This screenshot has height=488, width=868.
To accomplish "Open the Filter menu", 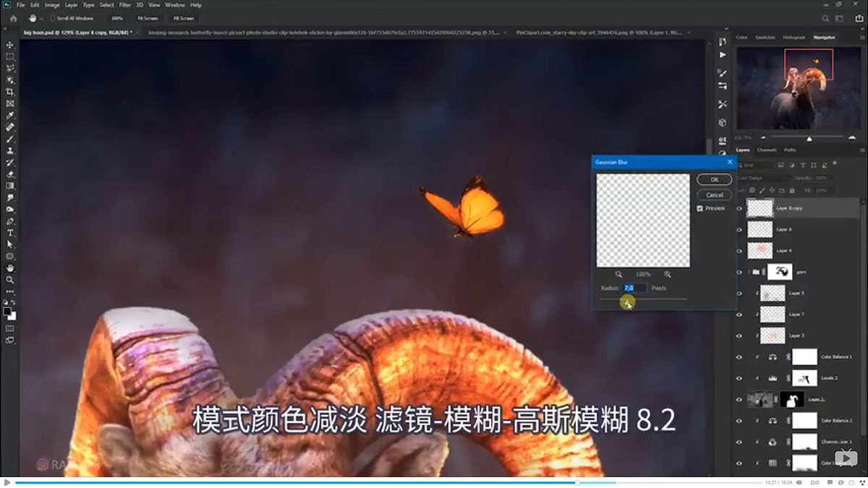I will coord(124,4).
